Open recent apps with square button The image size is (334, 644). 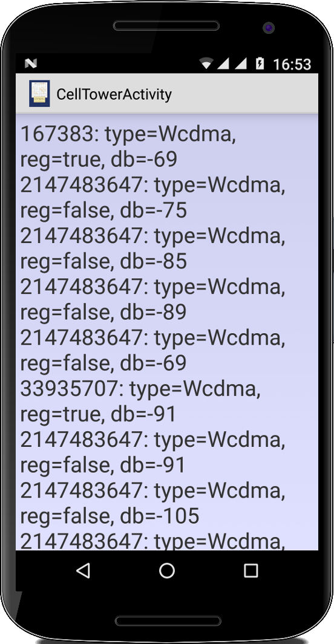pos(250,570)
